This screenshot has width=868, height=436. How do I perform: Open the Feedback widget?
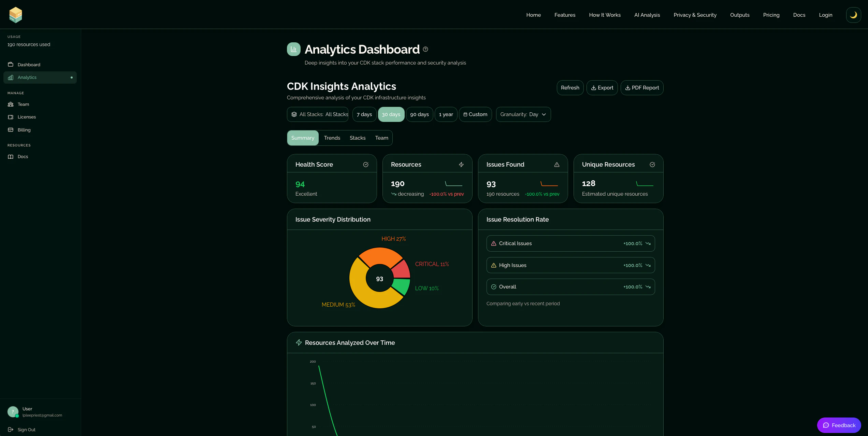(839, 425)
